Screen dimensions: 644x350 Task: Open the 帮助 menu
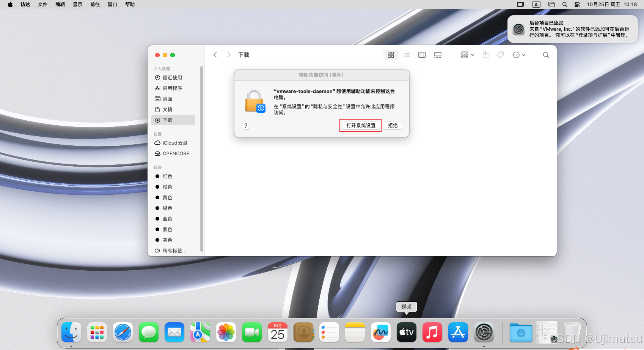(130, 5)
